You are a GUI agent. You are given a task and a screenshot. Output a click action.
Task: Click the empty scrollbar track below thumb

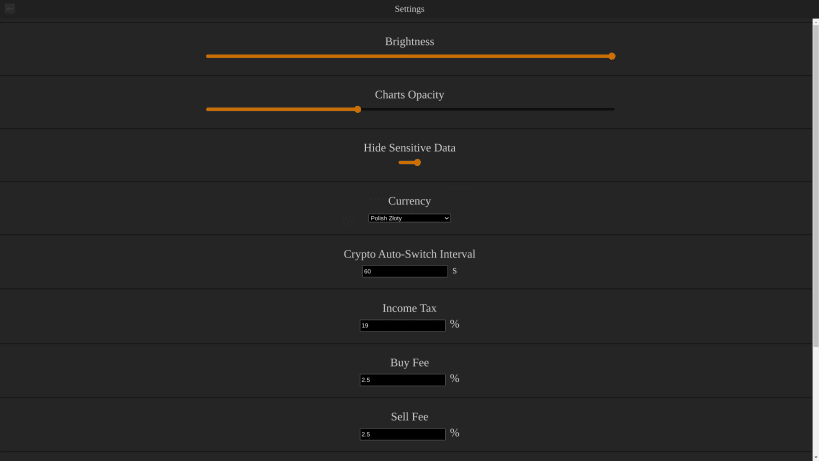(815, 399)
